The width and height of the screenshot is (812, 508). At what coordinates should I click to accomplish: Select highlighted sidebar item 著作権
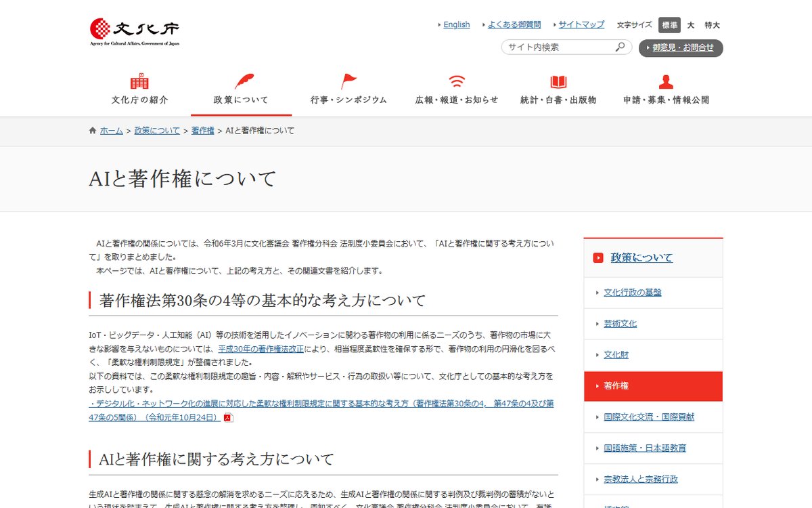653,386
